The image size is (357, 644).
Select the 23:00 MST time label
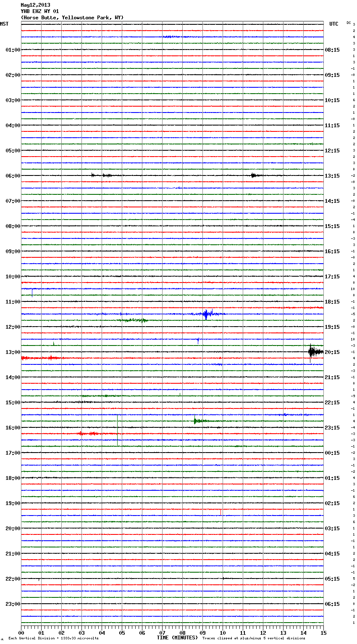[13, 604]
